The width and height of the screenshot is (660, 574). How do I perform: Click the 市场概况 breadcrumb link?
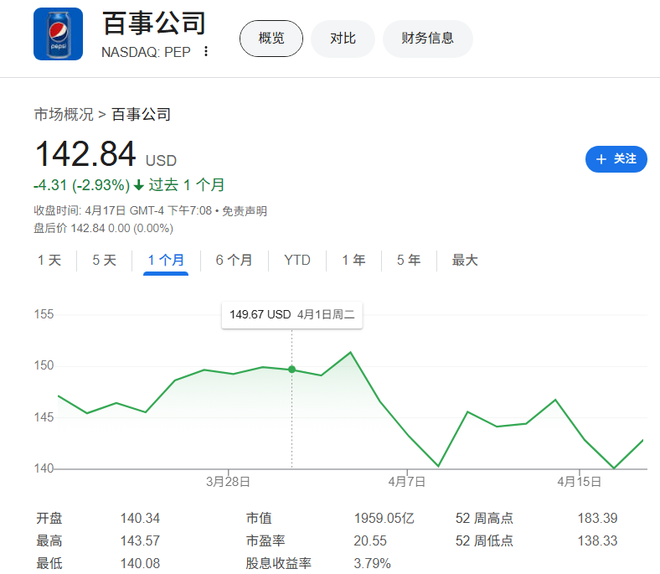64,114
